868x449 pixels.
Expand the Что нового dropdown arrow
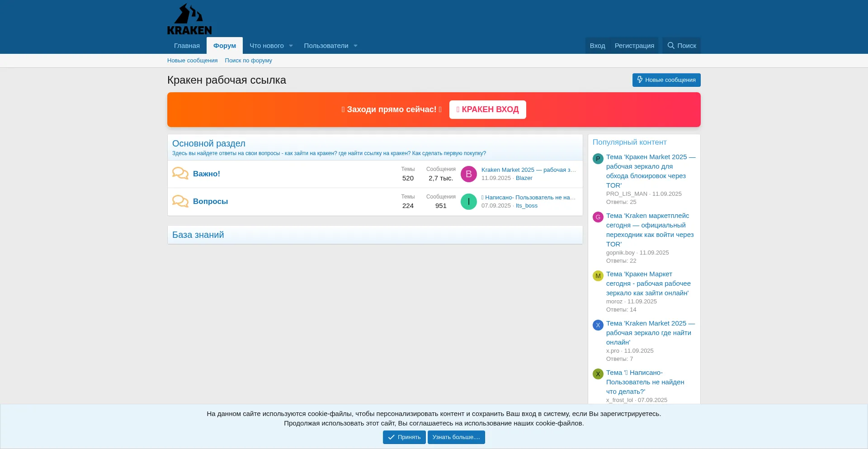pyautogui.click(x=291, y=46)
